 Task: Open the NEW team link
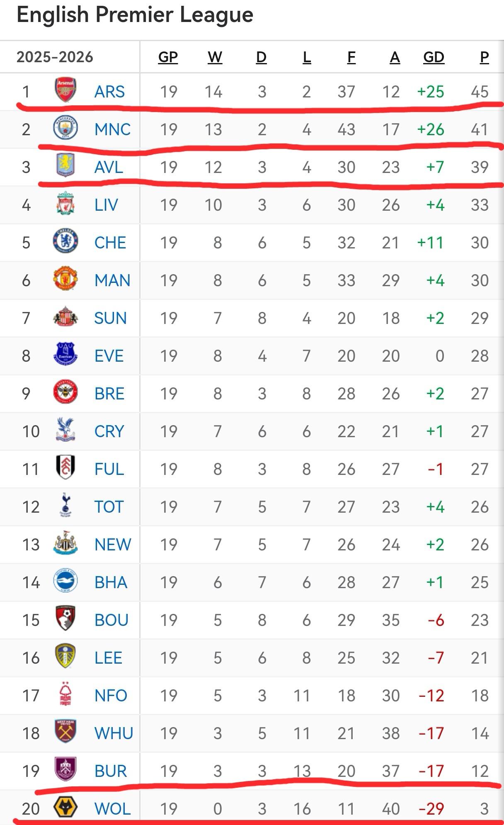[113, 545]
